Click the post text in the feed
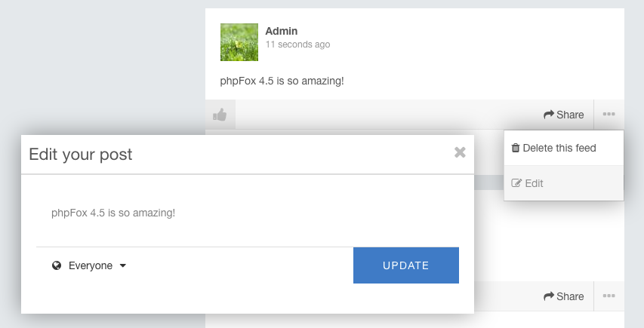This screenshot has height=328, width=644. pos(282,80)
